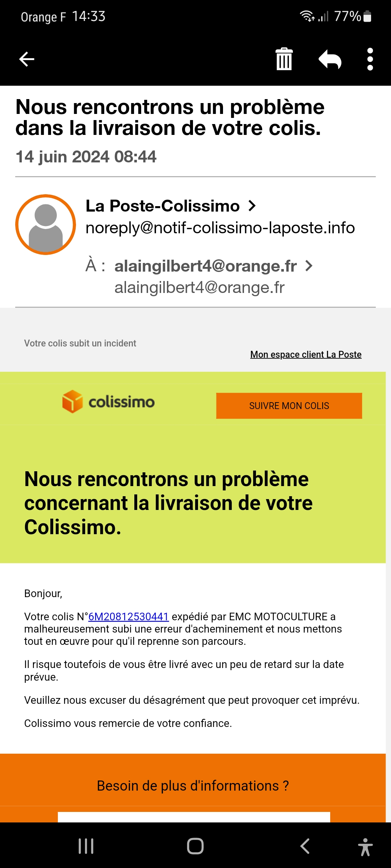Expand La Poste-Colissimo sender details chevron
This screenshot has height=868, width=391.
(252, 206)
